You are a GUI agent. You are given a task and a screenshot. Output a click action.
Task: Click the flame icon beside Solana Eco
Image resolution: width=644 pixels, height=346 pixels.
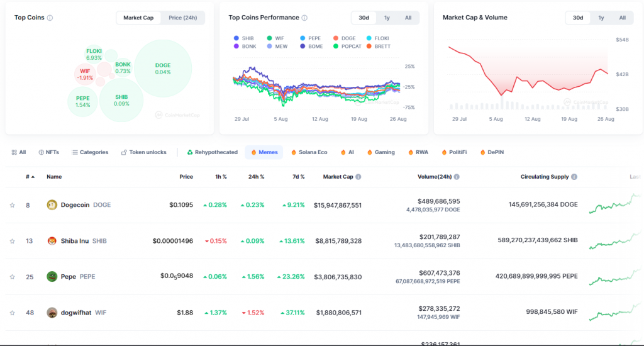[x=294, y=152]
